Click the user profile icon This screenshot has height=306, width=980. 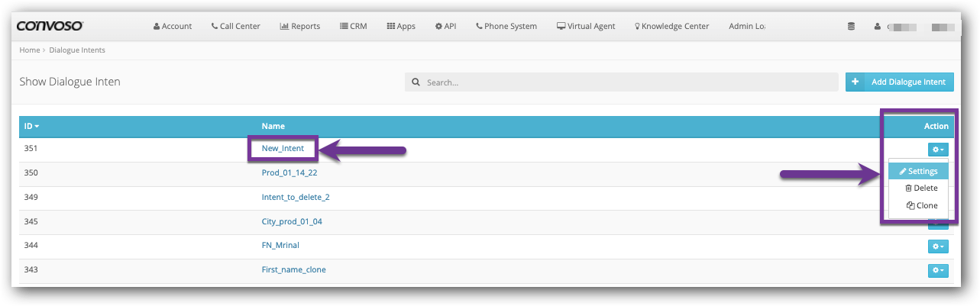877,26
